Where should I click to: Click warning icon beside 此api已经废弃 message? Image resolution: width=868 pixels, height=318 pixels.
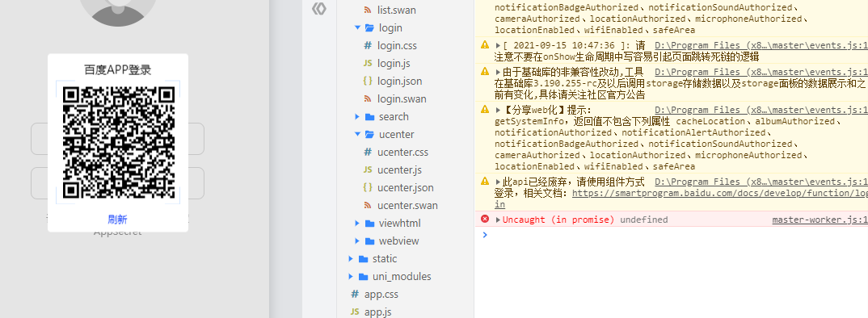pyautogui.click(x=485, y=181)
